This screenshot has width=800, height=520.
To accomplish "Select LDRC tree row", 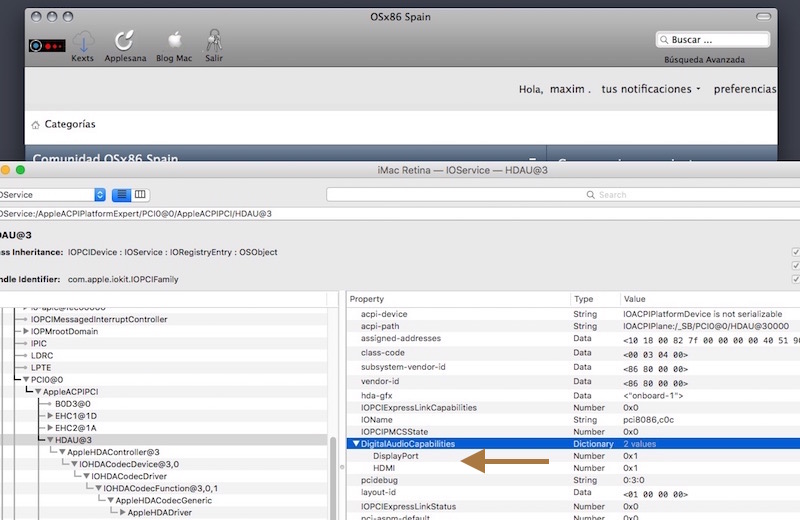I will 163,356.
